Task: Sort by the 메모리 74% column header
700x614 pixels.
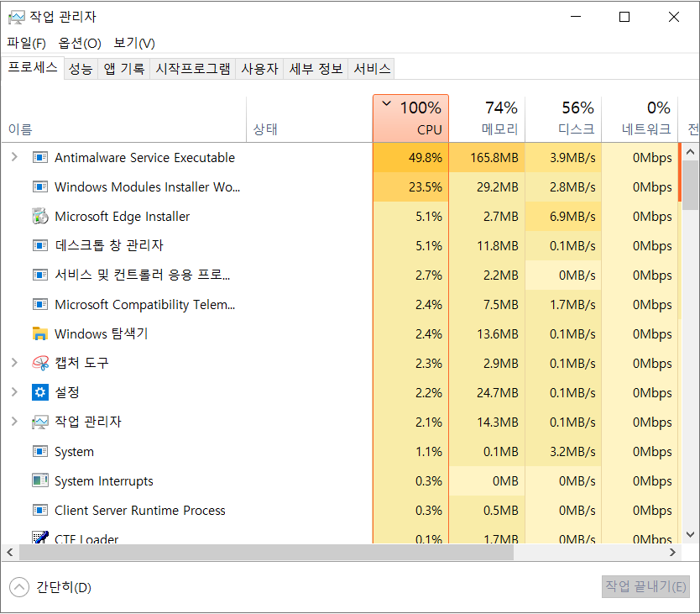Action: click(x=487, y=119)
